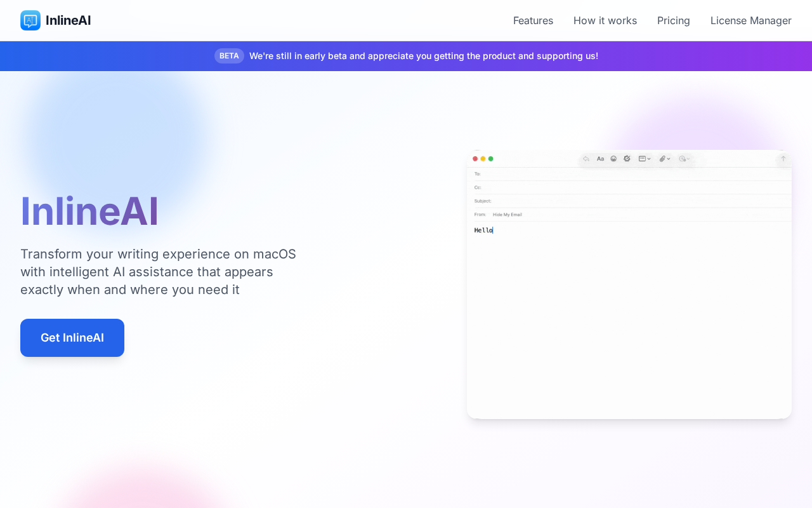Navigate to Pricing

click(674, 20)
